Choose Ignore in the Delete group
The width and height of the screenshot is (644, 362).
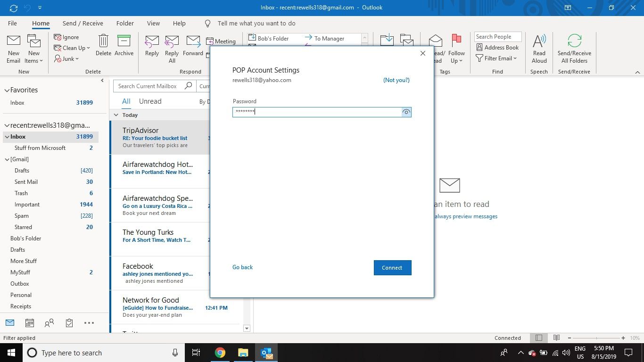tap(66, 37)
